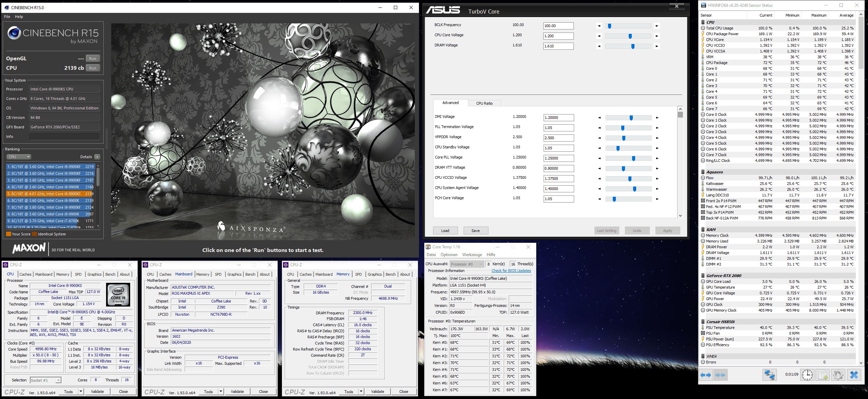Open Core Temp Optionen menu
This screenshot has width=868, height=399.
click(449, 255)
